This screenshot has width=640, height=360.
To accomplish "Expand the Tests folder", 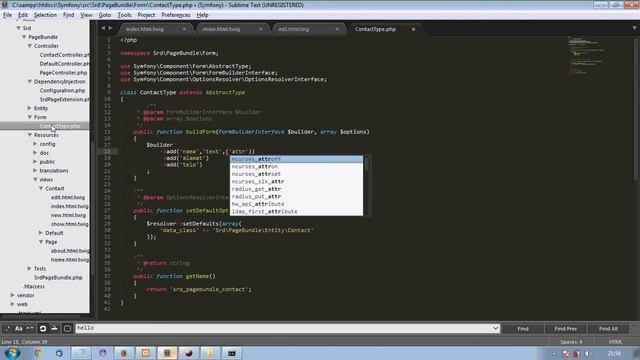I will [29, 269].
